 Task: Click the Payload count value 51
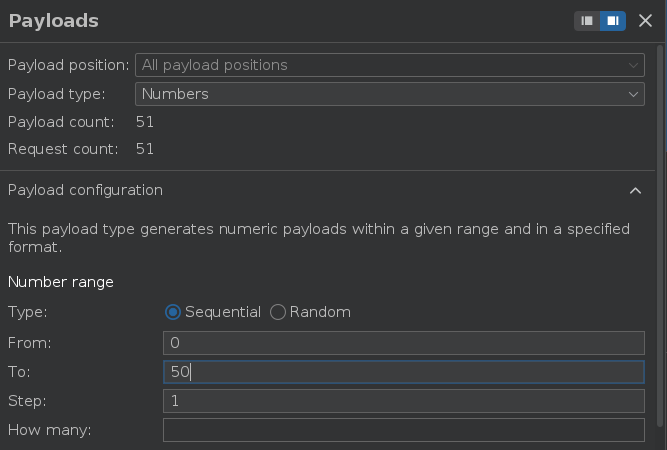coord(145,122)
